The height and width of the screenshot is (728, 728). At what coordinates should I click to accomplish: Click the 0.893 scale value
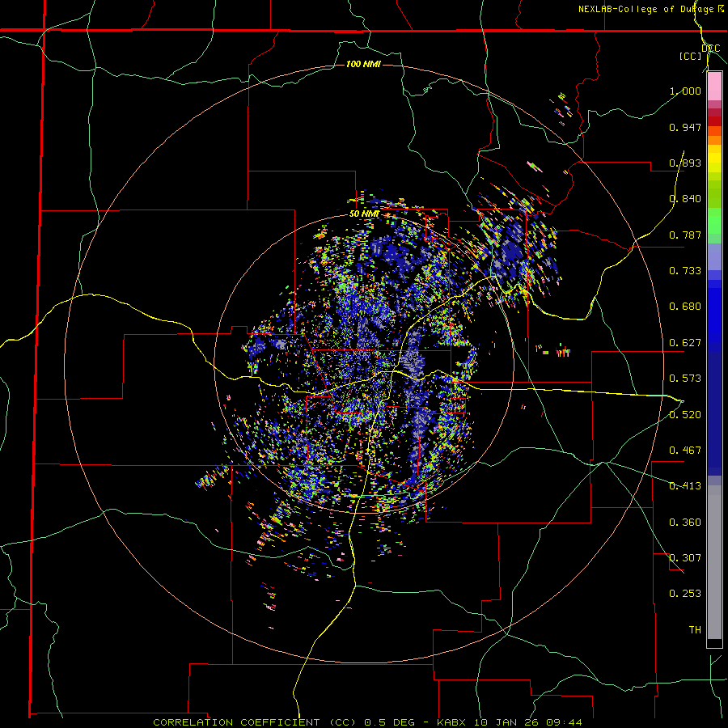pyautogui.click(x=685, y=163)
